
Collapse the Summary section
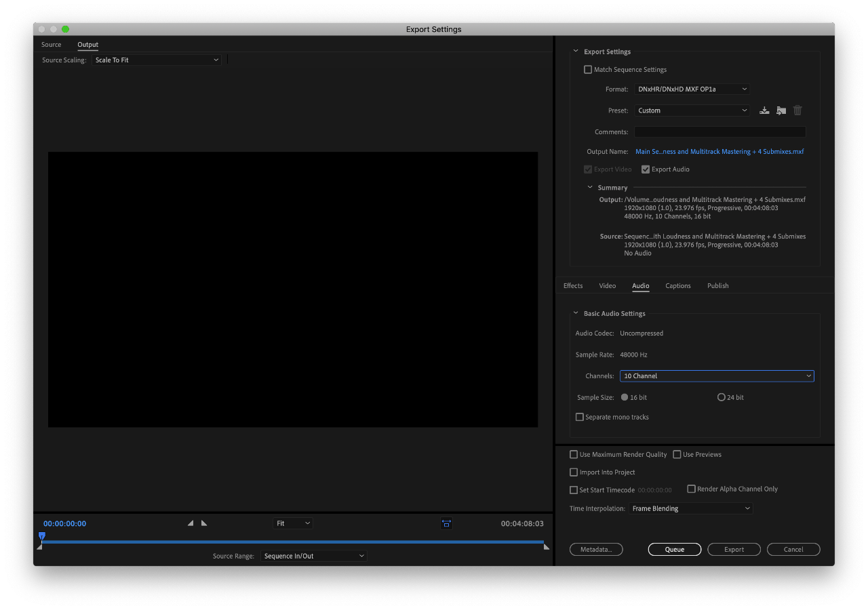pyautogui.click(x=590, y=188)
